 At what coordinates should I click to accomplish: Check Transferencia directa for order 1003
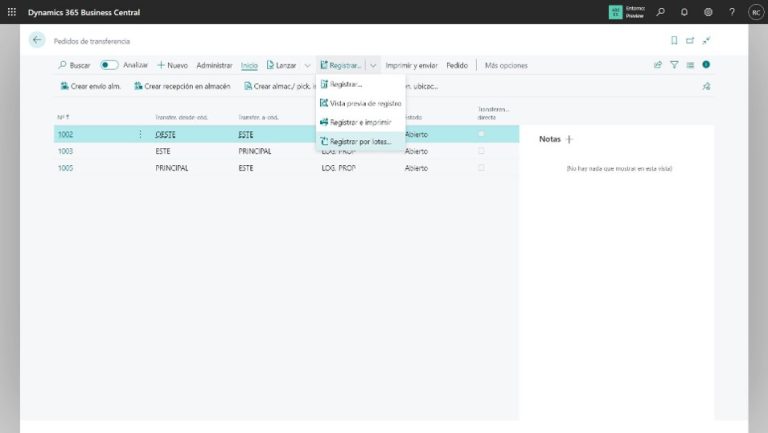[x=481, y=151]
